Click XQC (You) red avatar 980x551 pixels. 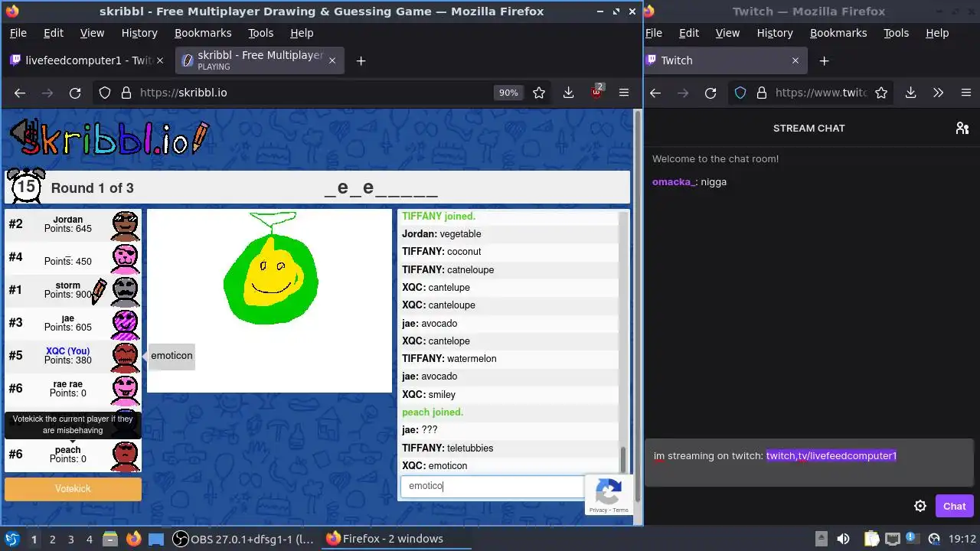(126, 357)
